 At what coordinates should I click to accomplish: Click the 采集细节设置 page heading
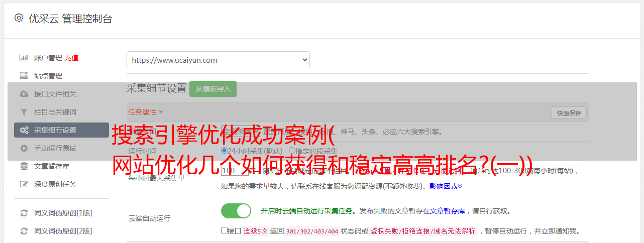point(156,88)
